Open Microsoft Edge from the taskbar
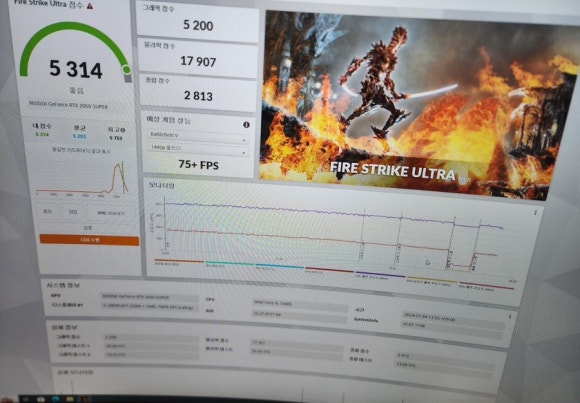 point(55,399)
